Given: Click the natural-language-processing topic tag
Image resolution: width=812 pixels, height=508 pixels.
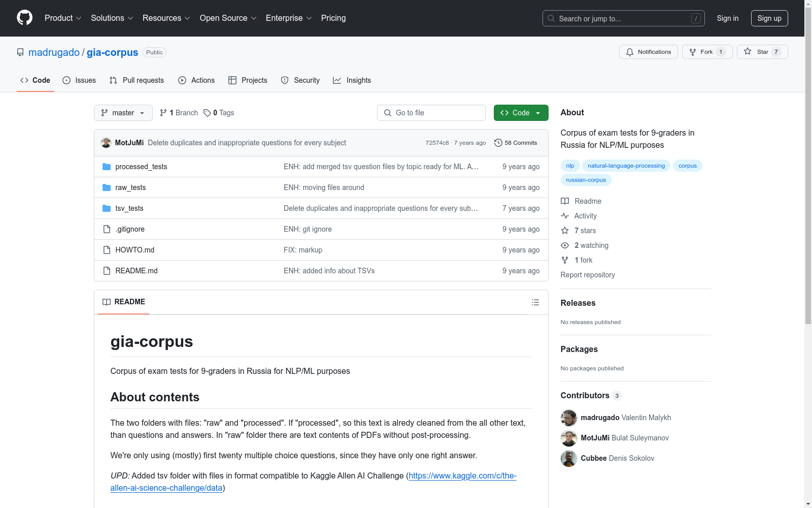Looking at the screenshot, I should click(626, 166).
